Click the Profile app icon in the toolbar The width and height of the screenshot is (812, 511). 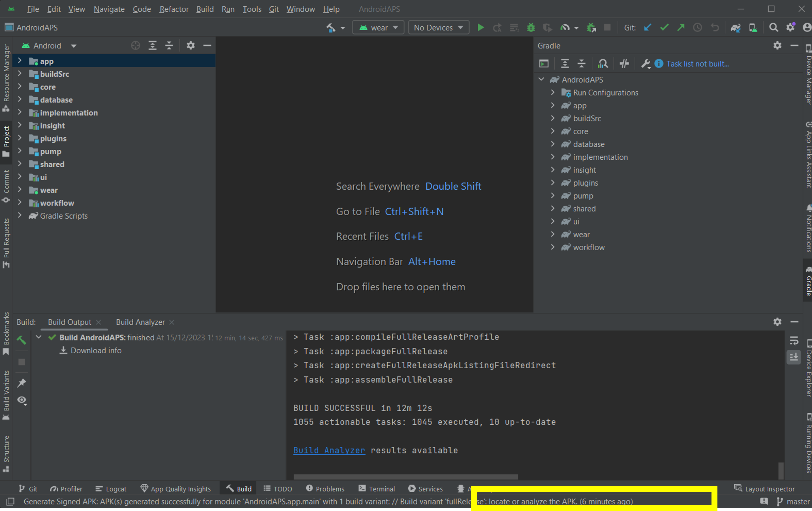click(x=565, y=28)
